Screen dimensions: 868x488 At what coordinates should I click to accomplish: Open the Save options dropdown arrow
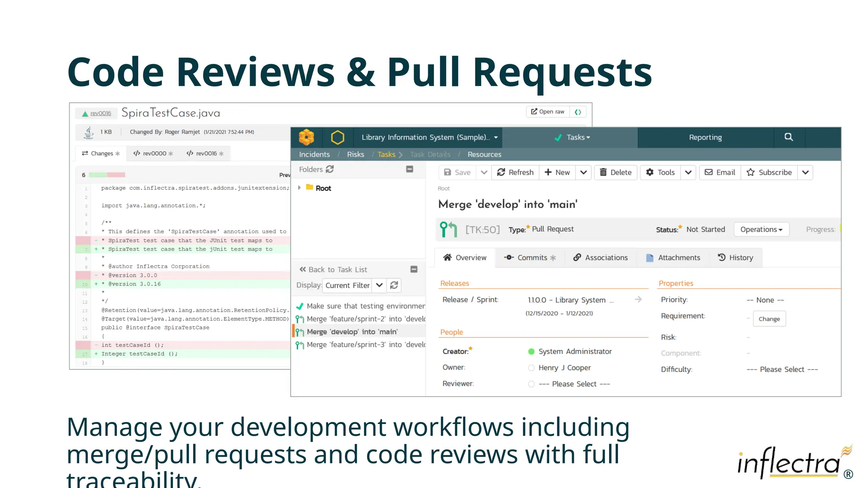point(484,172)
